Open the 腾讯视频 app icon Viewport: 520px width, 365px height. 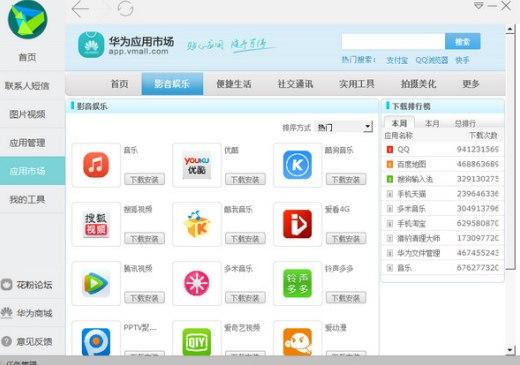click(96, 283)
